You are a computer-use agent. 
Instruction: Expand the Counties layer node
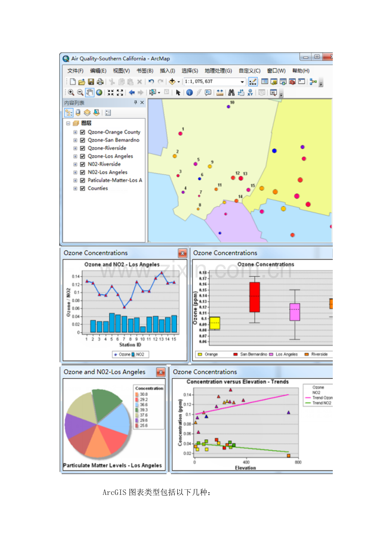tap(75, 188)
